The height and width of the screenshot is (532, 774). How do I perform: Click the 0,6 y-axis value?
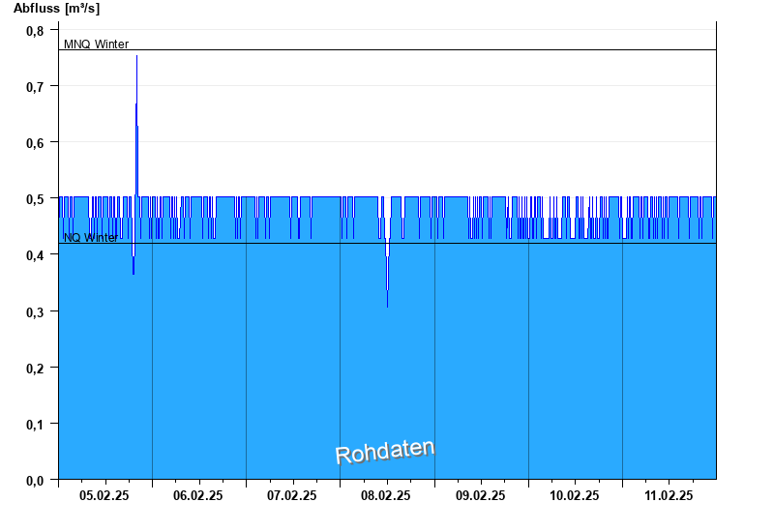pos(35,142)
